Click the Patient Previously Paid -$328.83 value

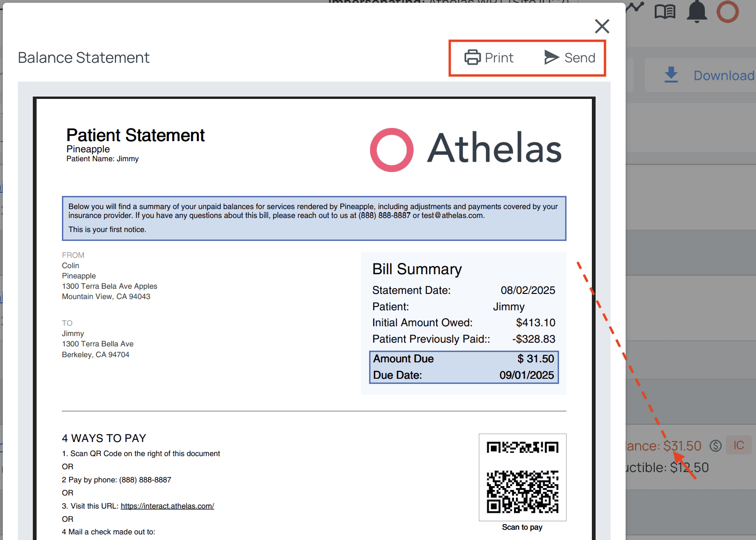click(x=534, y=339)
